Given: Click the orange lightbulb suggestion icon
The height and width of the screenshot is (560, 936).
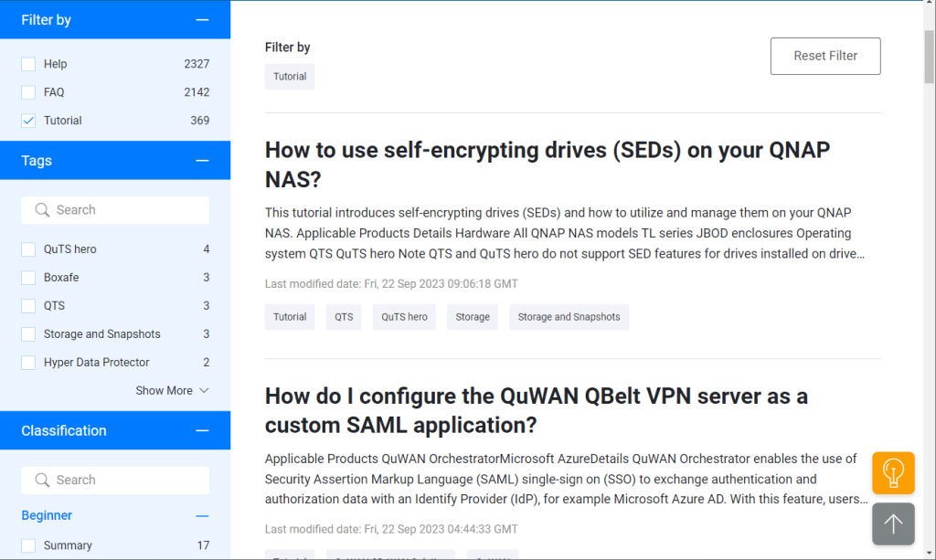Looking at the screenshot, I should 893,473.
